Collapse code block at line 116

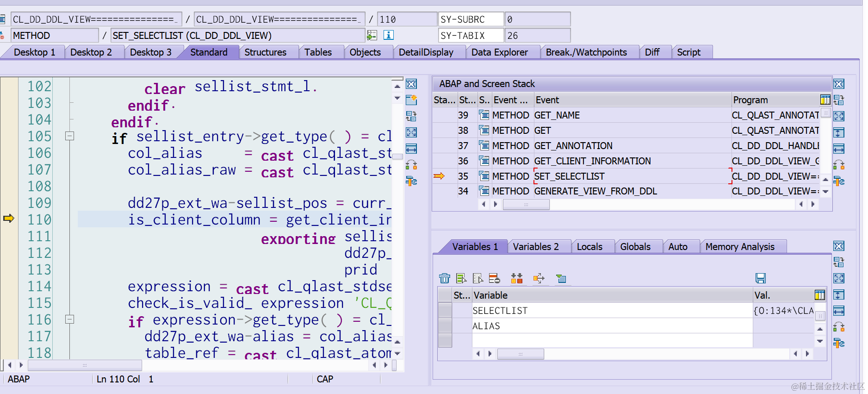tap(70, 319)
